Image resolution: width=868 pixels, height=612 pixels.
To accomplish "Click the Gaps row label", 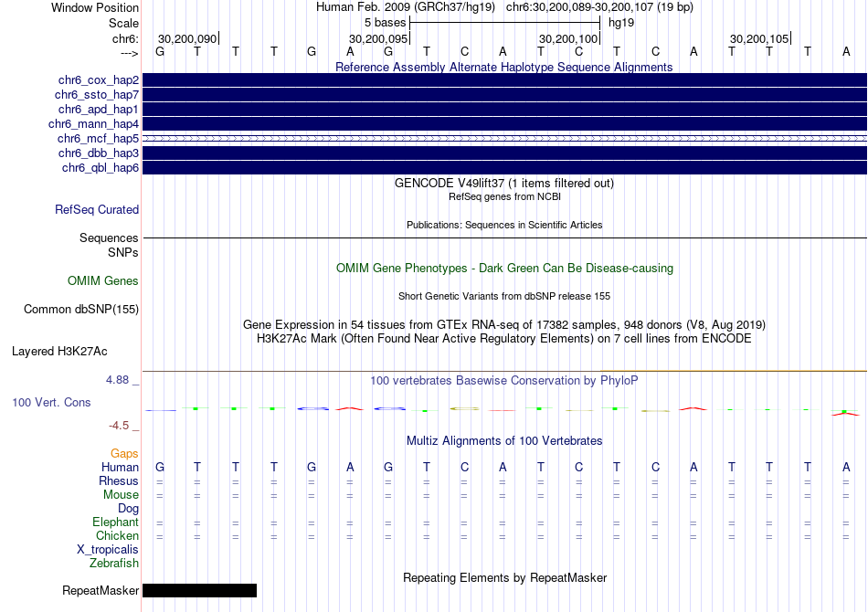I will click(124, 454).
